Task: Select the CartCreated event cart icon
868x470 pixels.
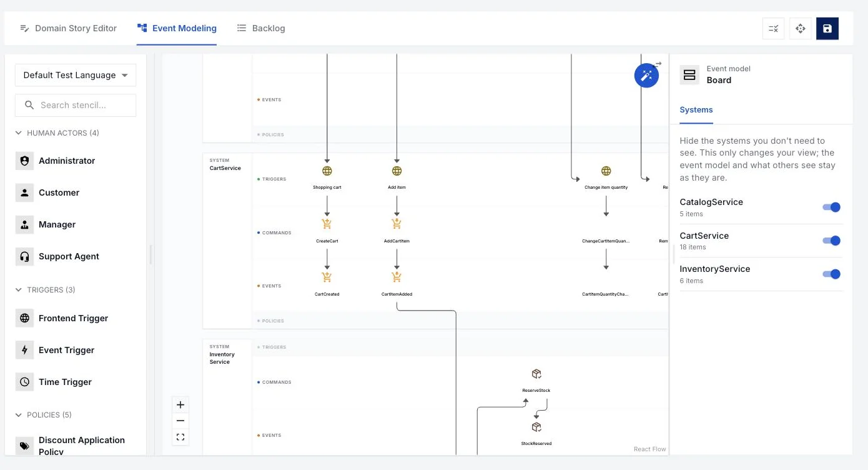Action: click(x=327, y=277)
